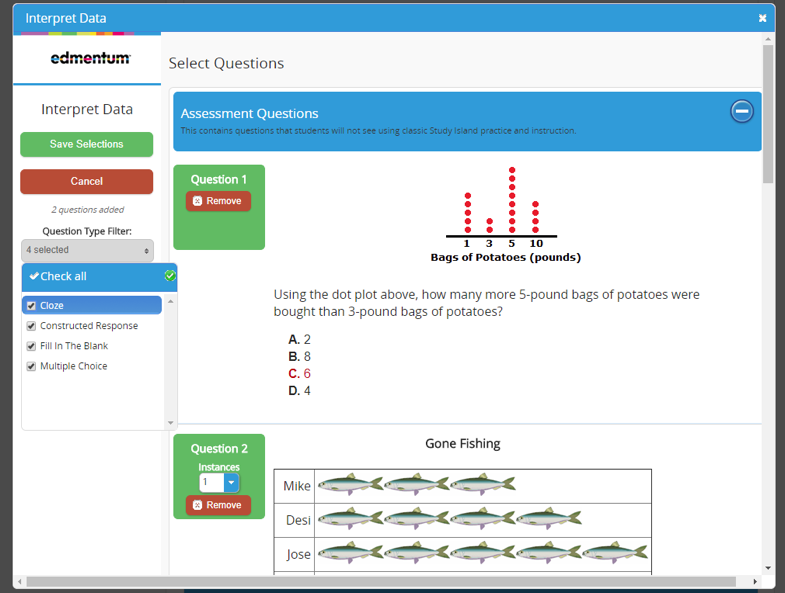
Task: Toggle the Multiple Choice checkbox
Action: click(x=31, y=366)
